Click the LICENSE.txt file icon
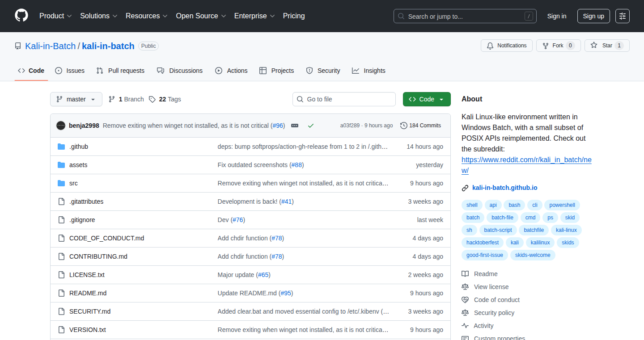The width and height of the screenshot is (644, 340). (61, 275)
